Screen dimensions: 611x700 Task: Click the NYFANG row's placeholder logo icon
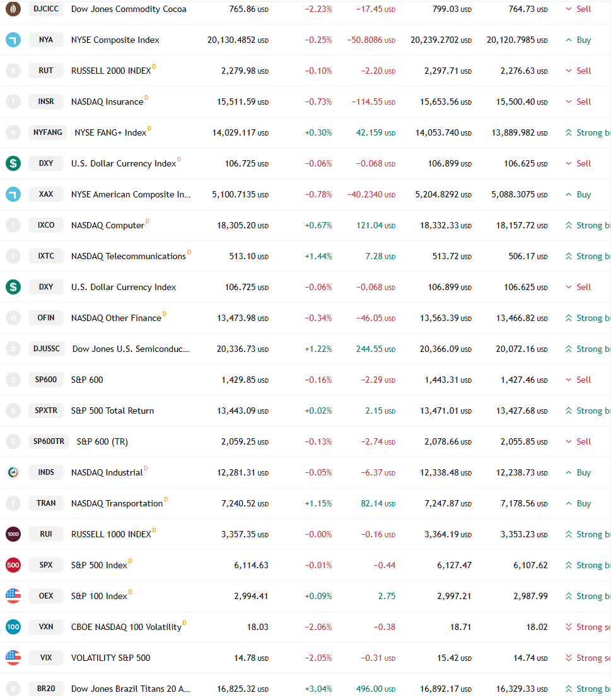click(x=13, y=132)
